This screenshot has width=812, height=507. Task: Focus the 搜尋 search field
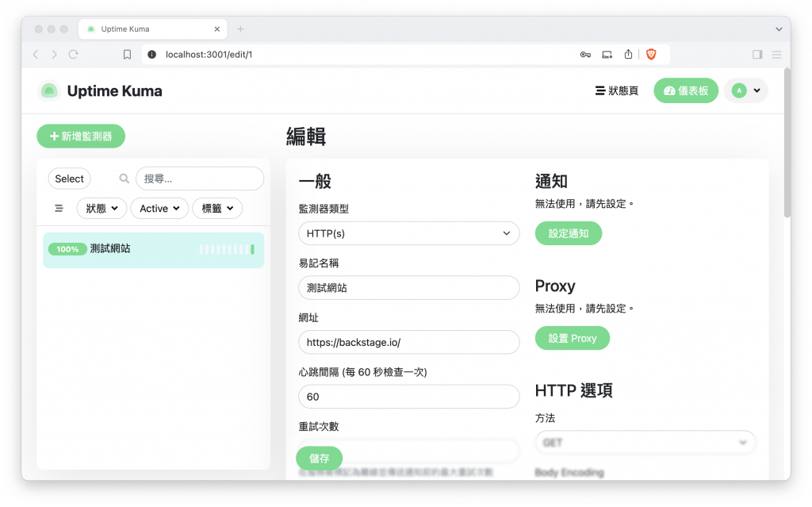(200, 179)
